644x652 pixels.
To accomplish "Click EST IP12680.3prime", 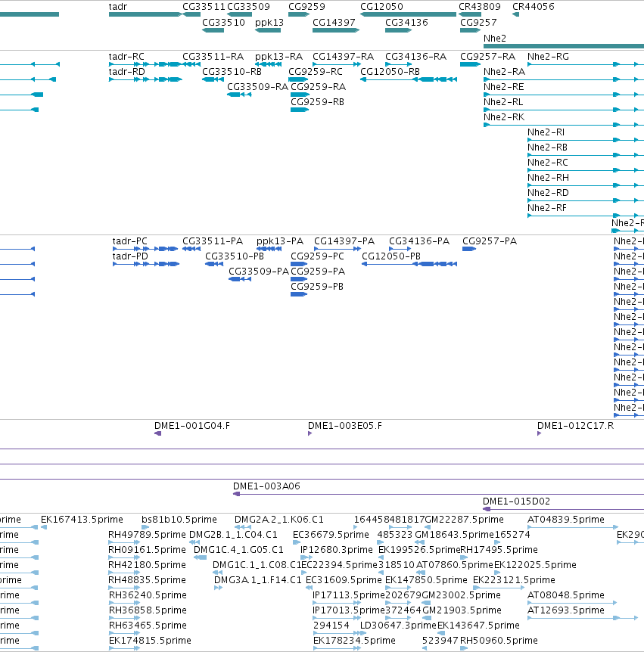I will [x=337, y=550].
